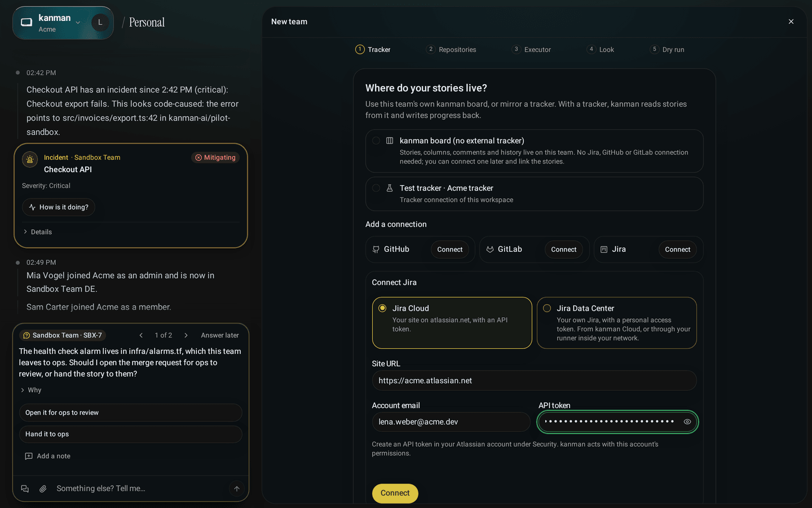Select Test tracker · Acme tracker option

534,194
